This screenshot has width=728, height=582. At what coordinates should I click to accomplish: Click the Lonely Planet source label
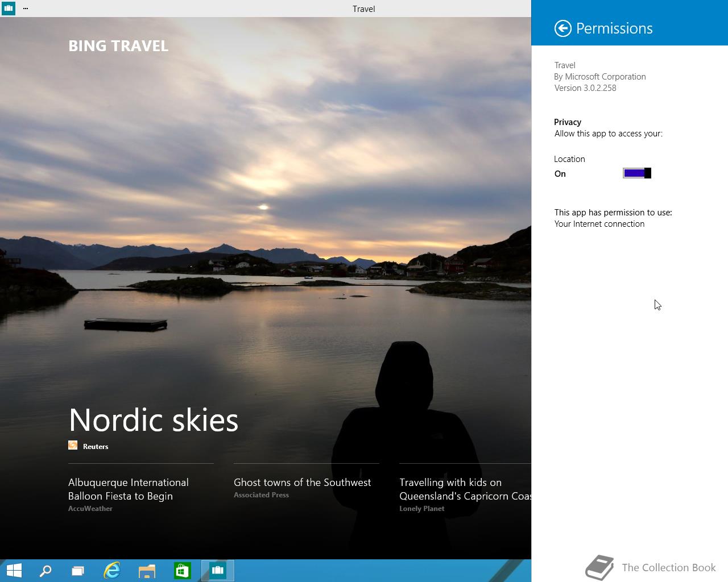pyautogui.click(x=421, y=509)
